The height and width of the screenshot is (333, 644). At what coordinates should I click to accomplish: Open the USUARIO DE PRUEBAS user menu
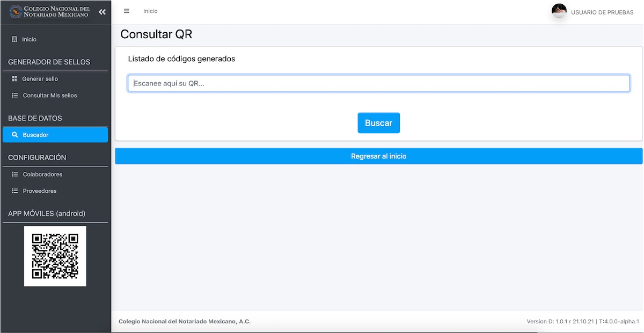[x=602, y=12]
